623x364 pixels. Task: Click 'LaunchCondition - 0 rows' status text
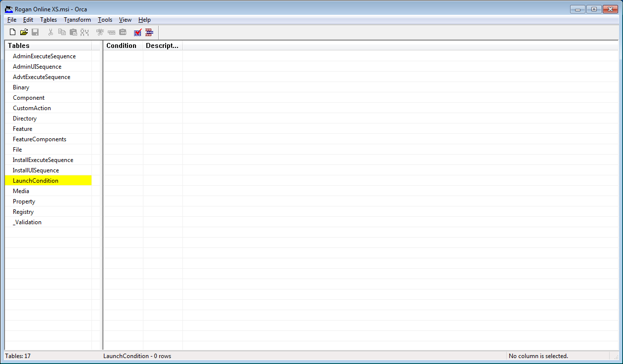[137, 356]
